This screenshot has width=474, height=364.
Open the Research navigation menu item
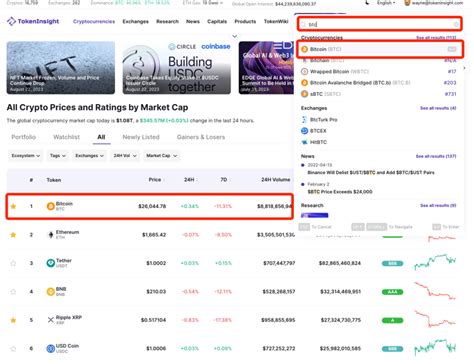167,21
